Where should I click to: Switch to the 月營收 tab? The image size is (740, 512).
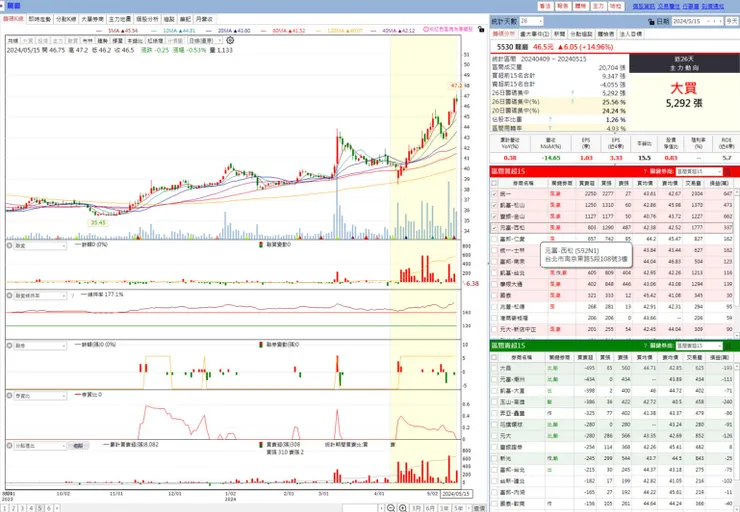[x=204, y=19]
